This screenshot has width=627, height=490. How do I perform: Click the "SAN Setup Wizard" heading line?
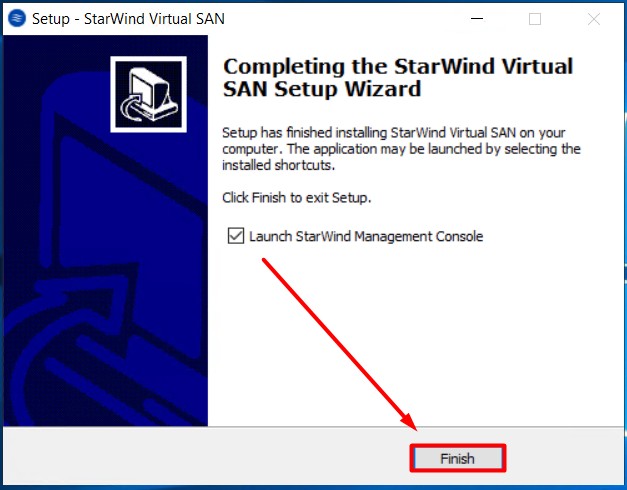322,89
